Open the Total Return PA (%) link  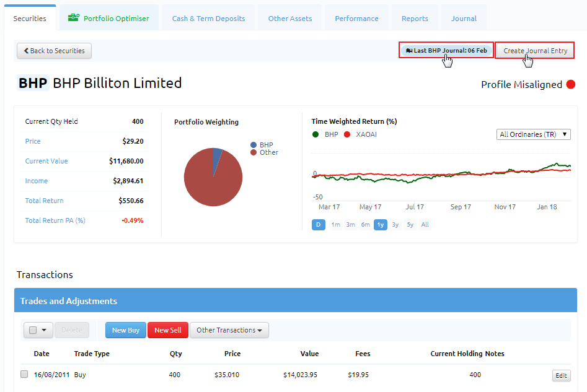point(55,220)
